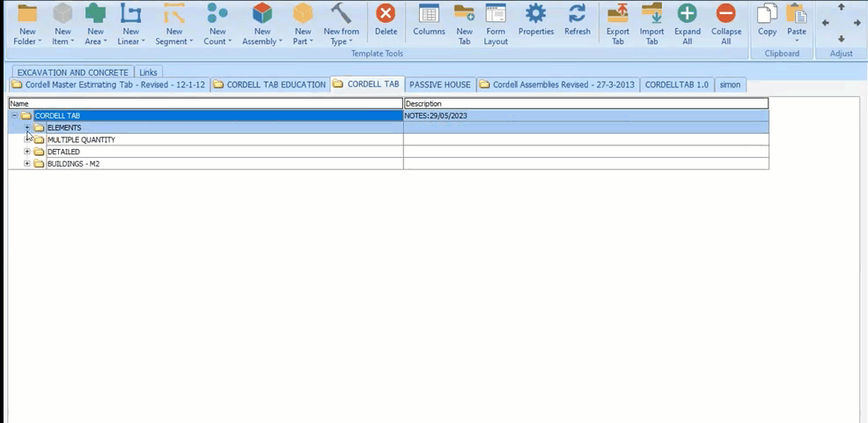
Task: Select the CORDELL TAB root row
Action: (388, 115)
